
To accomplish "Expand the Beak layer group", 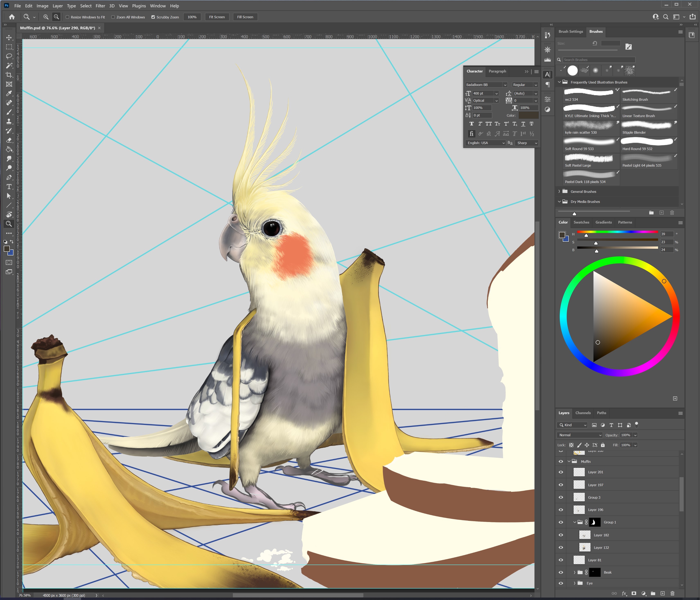I will click(574, 572).
